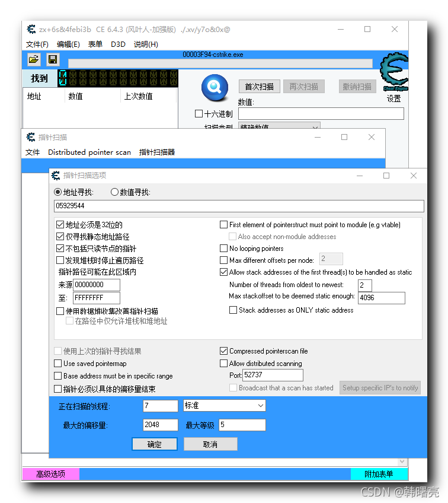Open scan type dropdown in main window
This screenshot has height=503, width=448.
[x=279, y=126]
